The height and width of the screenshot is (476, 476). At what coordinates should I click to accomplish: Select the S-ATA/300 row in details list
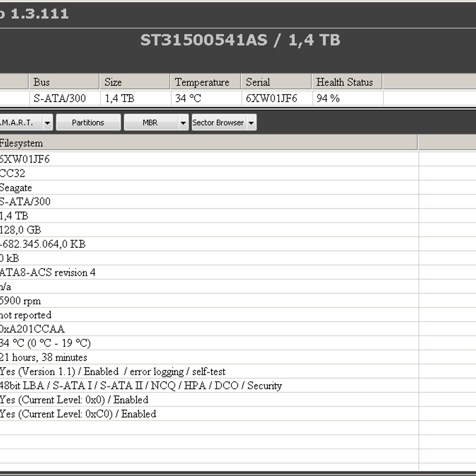pyautogui.click(x=209, y=201)
